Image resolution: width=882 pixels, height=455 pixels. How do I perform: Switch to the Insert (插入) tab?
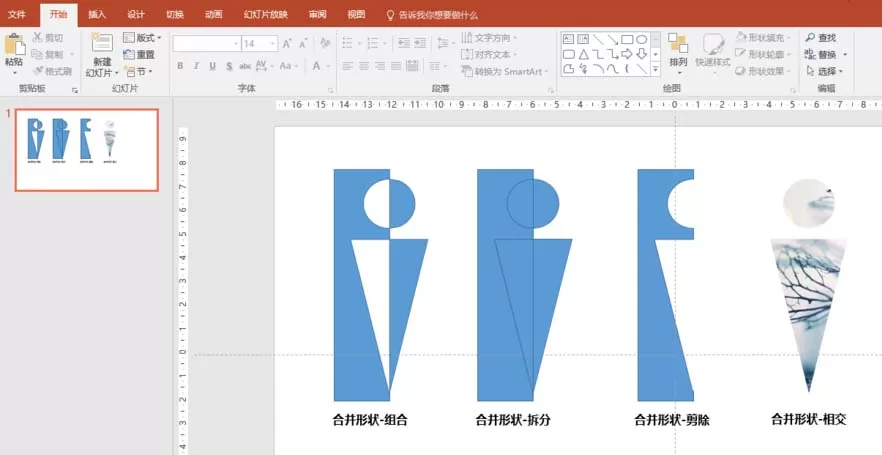(97, 15)
